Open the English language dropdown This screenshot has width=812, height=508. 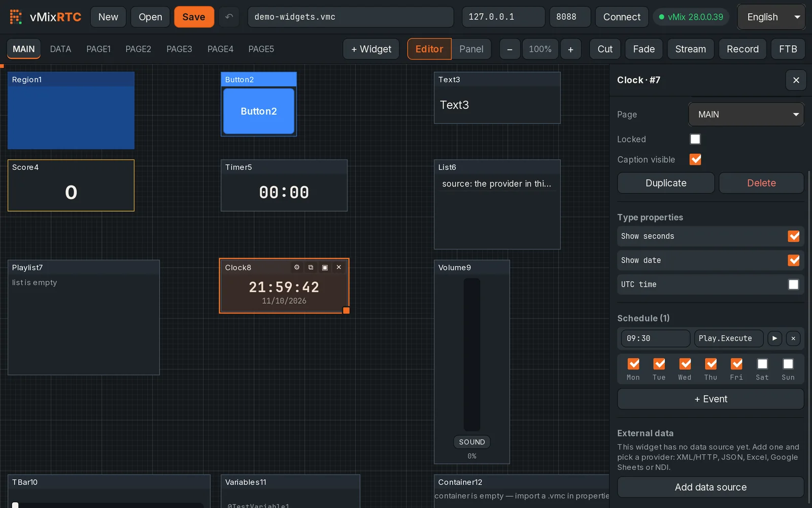(771, 17)
